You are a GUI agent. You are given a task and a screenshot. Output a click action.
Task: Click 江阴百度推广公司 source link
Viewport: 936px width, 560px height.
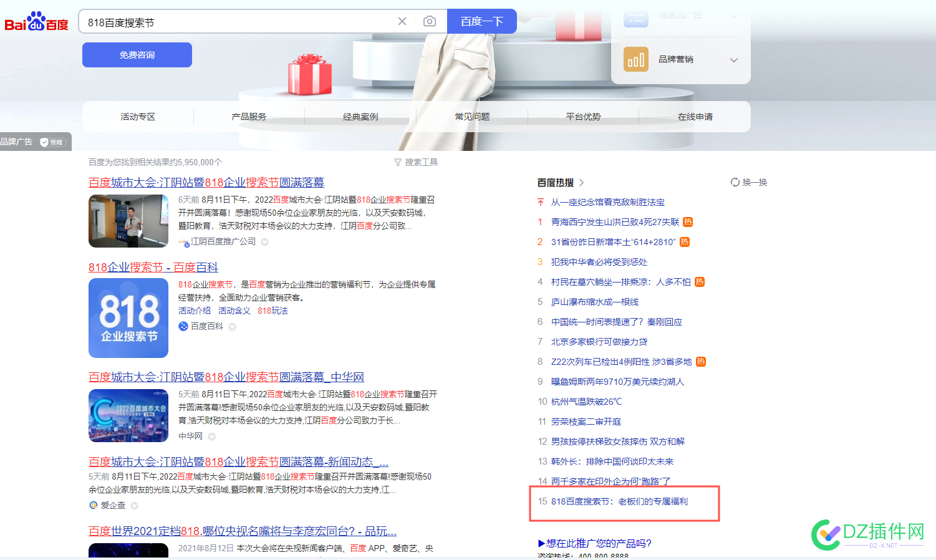tap(223, 241)
